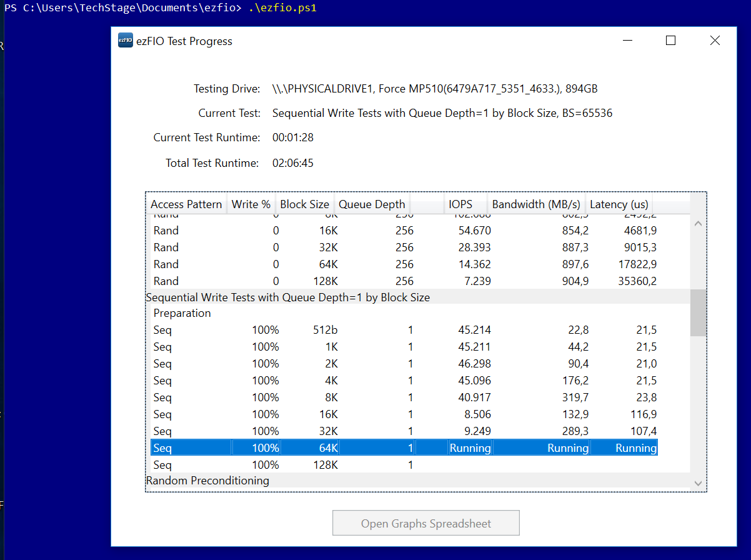Minimize the ezFIO Test Progress window
This screenshot has height=560, width=751.
coord(627,41)
